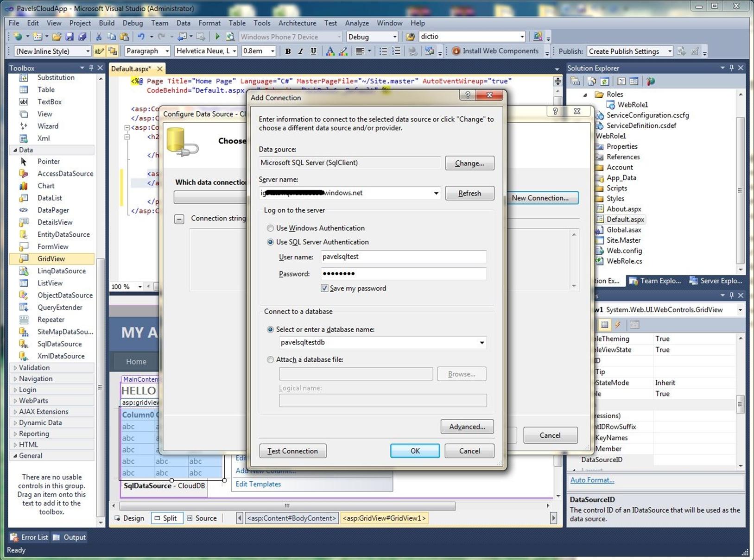Click the Auto Format... link
754x560 pixels.
pyautogui.click(x=592, y=480)
